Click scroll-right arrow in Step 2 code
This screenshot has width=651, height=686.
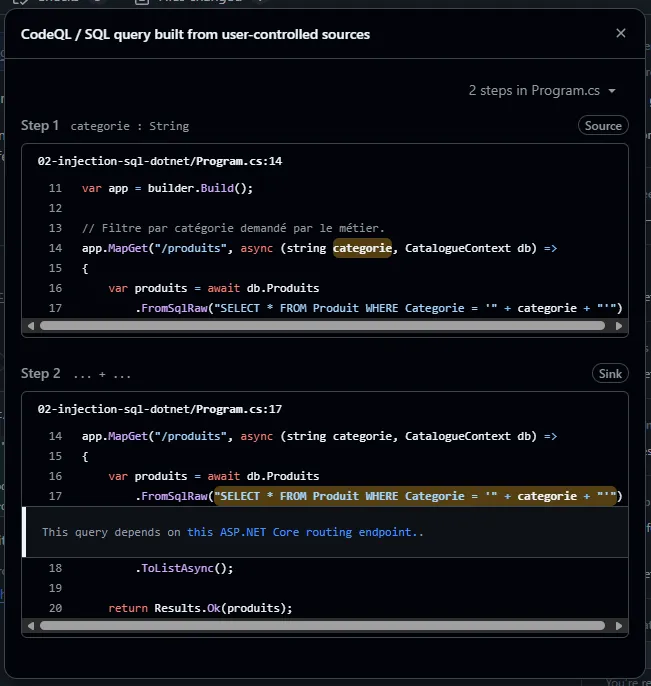tap(619, 626)
